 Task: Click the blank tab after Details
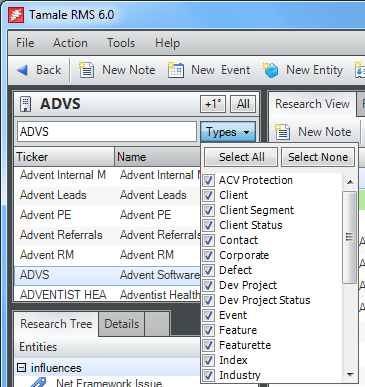(x=157, y=324)
